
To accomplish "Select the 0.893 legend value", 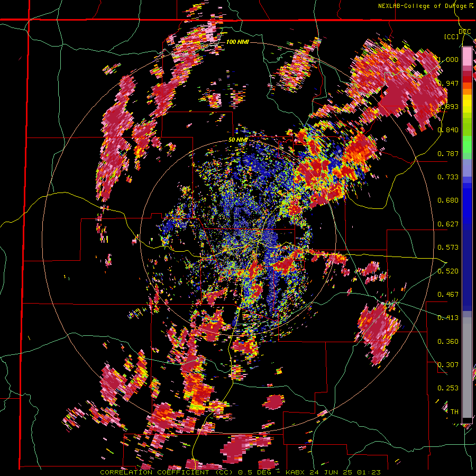I will [x=448, y=106].
